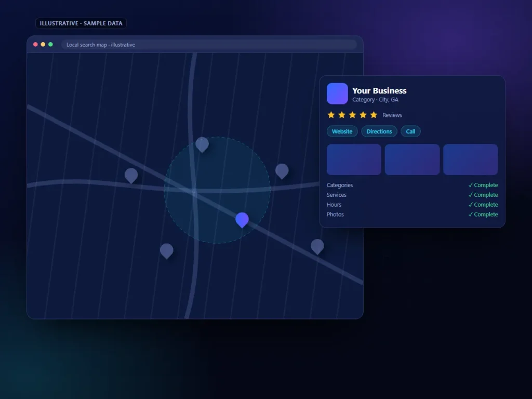Open the Reviews link
The width and height of the screenshot is (532, 399).
pos(392,115)
